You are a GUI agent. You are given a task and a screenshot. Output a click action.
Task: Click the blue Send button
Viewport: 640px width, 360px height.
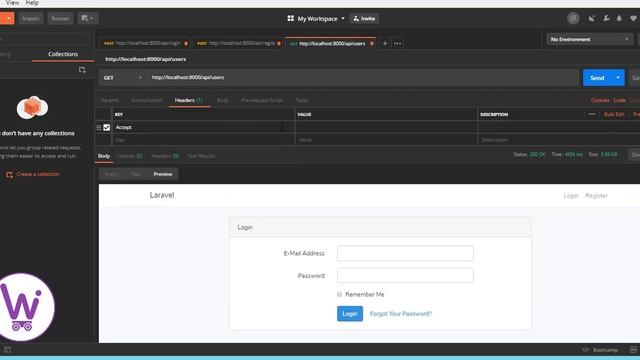tap(597, 78)
